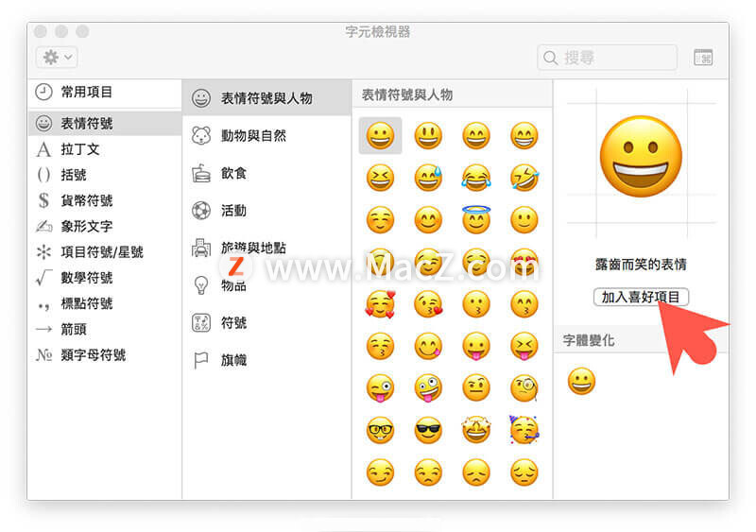Screen dimensions: 756x532
Task: Click the 搜尋 search field
Action: click(607, 58)
